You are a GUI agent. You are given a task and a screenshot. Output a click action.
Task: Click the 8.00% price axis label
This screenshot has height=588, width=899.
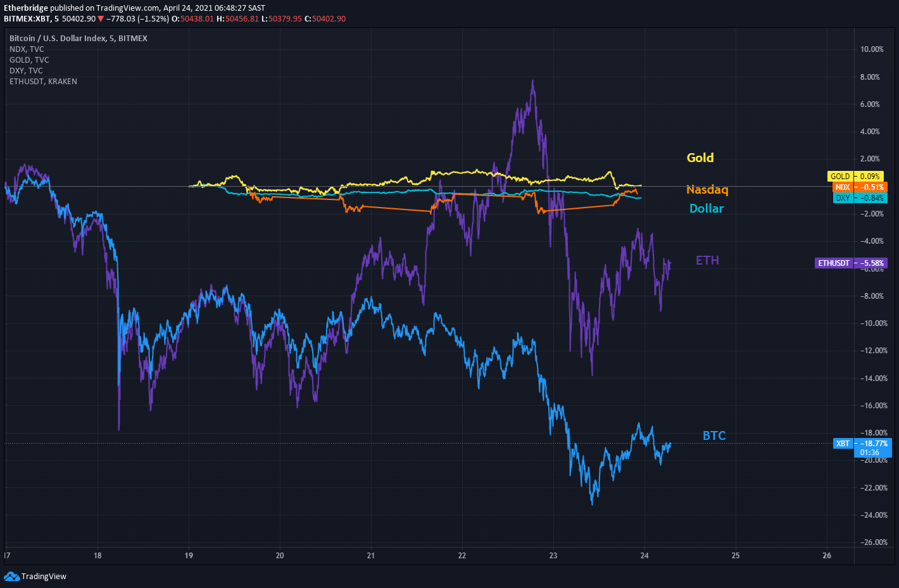(x=870, y=77)
